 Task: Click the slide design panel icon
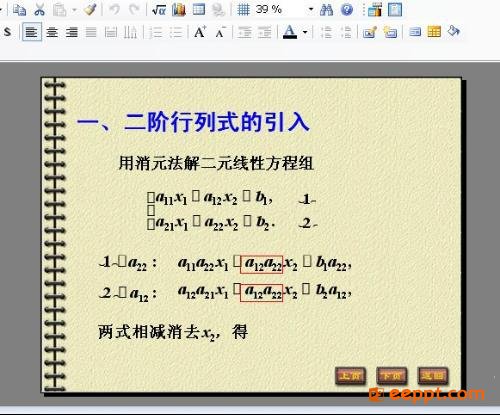pyautogui.click(x=375, y=10)
